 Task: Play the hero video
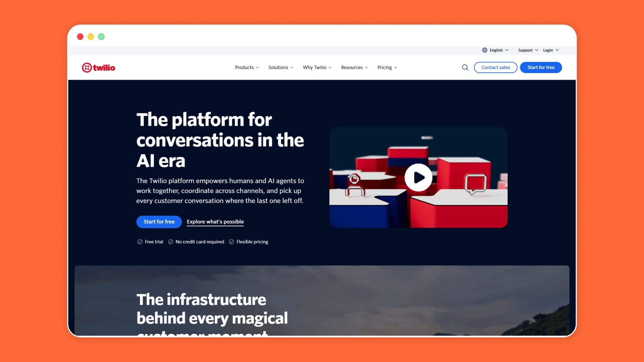click(418, 177)
